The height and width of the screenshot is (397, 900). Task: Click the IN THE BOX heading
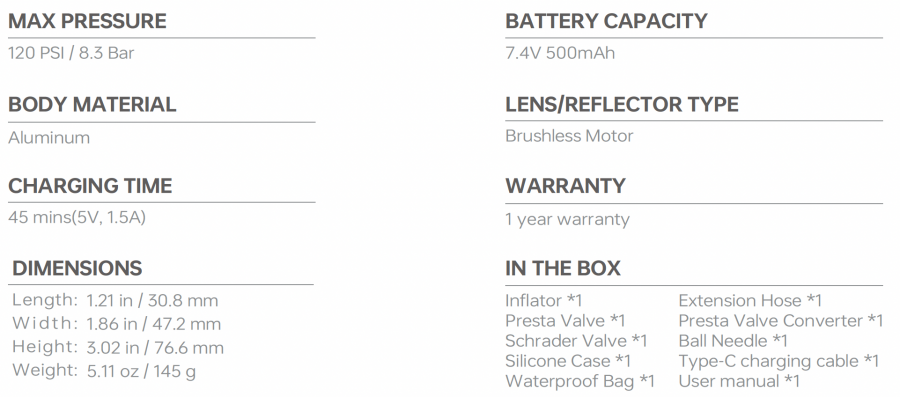tap(562, 268)
